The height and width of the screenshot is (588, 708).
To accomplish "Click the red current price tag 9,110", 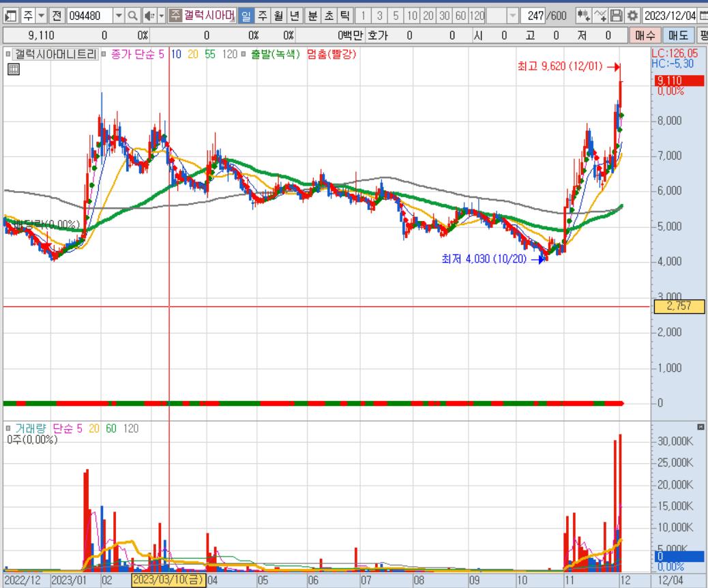I will click(x=679, y=81).
